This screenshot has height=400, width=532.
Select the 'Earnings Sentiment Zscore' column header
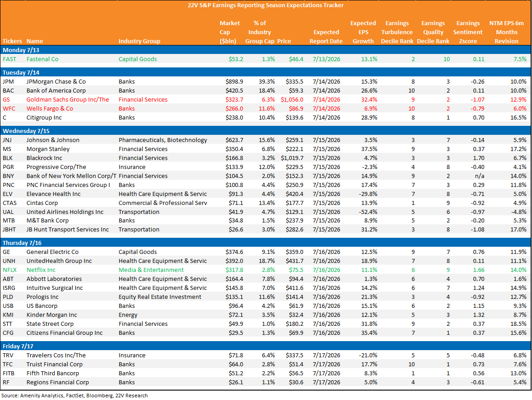point(468,32)
